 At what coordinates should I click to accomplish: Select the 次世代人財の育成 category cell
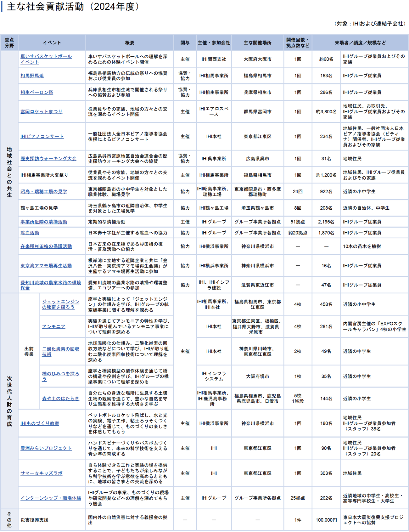(9, 401)
